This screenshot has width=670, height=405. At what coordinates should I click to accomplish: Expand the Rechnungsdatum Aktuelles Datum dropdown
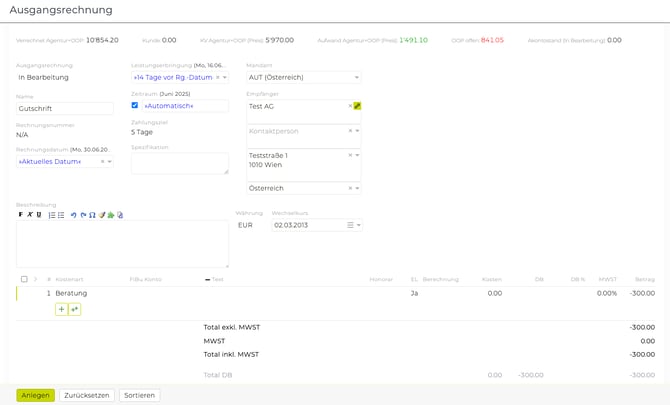[x=110, y=162]
